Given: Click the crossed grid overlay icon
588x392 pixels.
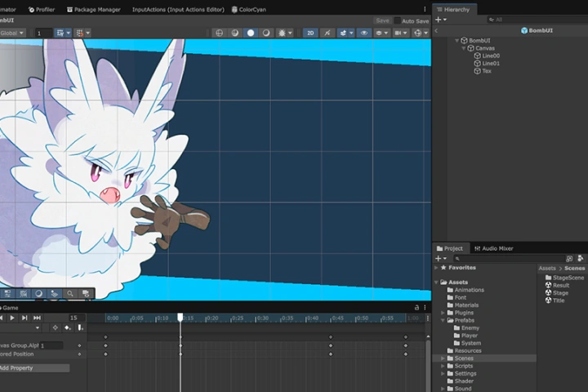Looking at the screenshot, I should (23, 293).
